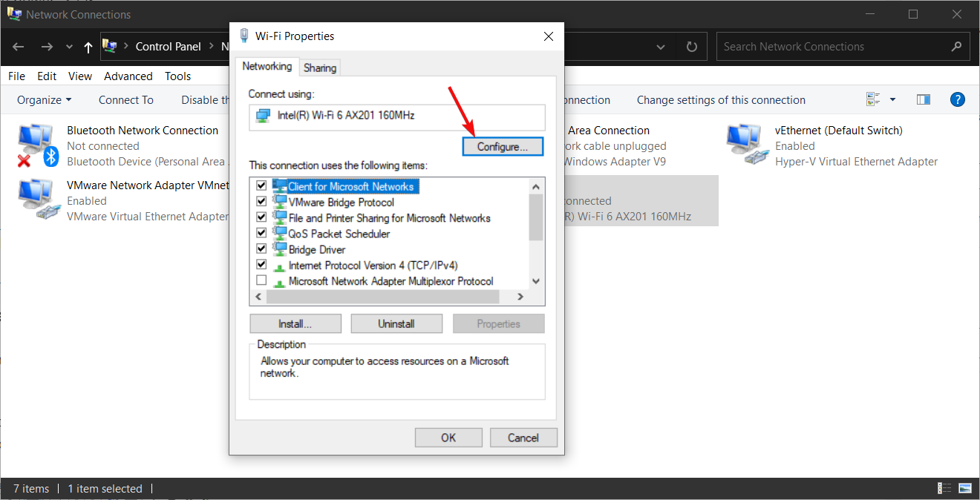980x500 pixels.
Task: Switch to large icons view in status bar
Action: pyautogui.click(x=964, y=488)
